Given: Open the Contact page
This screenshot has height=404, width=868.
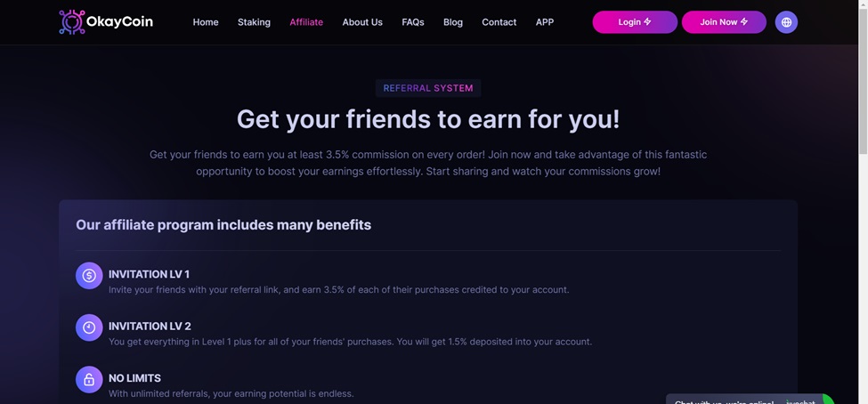Looking at the screenshot, I should [x=499, y=22].
